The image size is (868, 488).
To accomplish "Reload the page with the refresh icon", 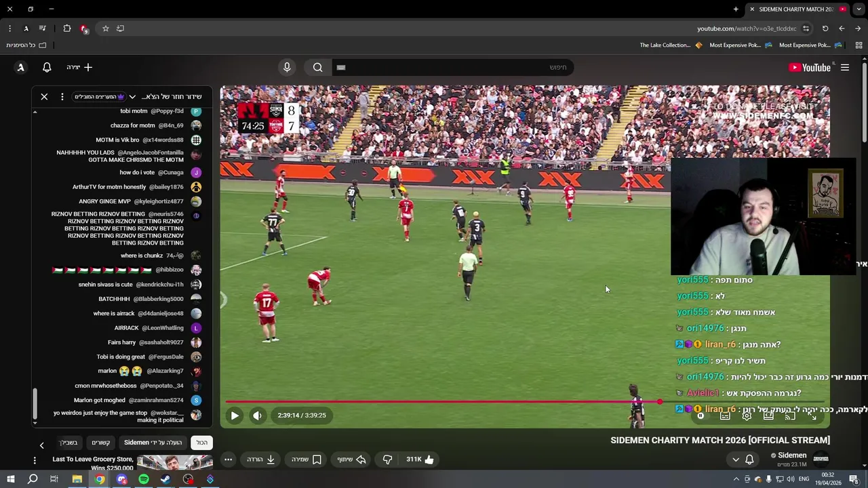I will 825,28.
